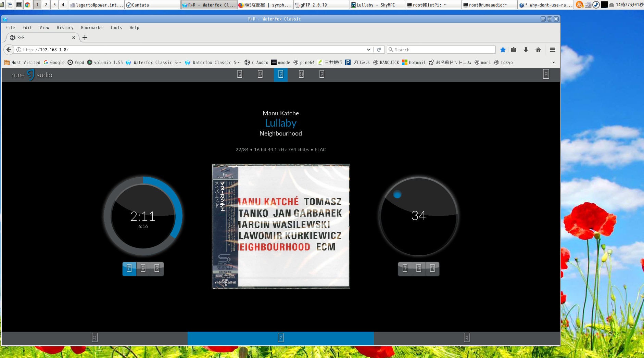The height and width of the screenshot is (358, 644).
Task: Click the browser Home icon
Action: [x=538, y=50]
